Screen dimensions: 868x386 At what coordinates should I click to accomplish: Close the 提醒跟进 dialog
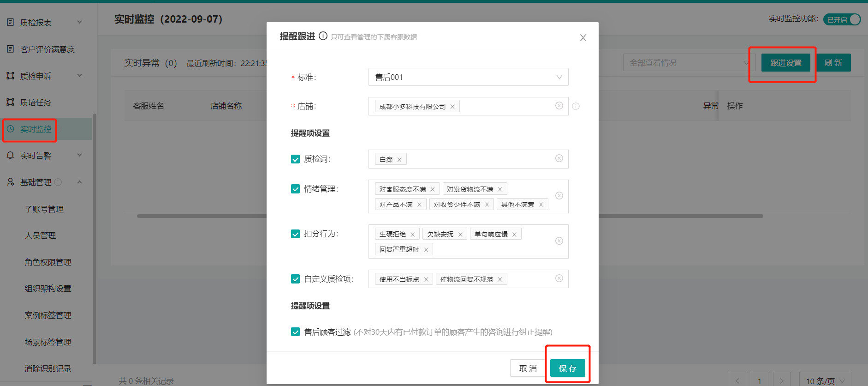coord(583,38)
